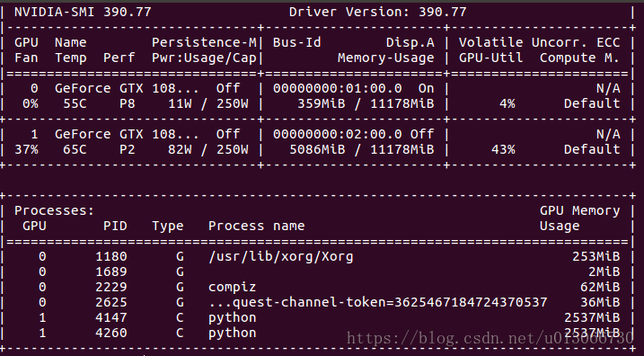Screen dimensions: 644x356
Task: Click the NVIDIA-SMI 390.77 header text
Action: tap(83, 12)
